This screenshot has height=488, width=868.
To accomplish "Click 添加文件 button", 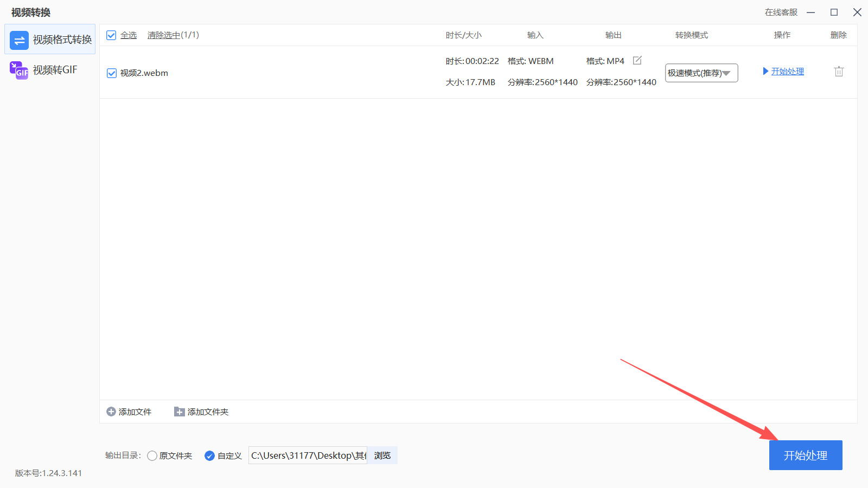I will 129,412.
